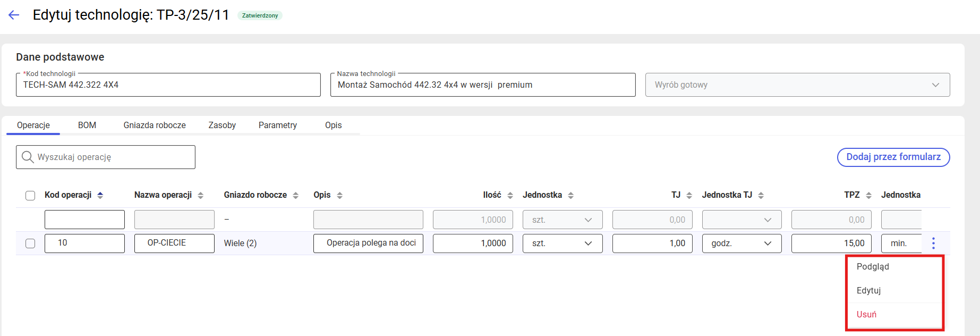The image size is (980, 336).
Task: Click Dodaj przez formularz button
Action: tap(893, 157)
